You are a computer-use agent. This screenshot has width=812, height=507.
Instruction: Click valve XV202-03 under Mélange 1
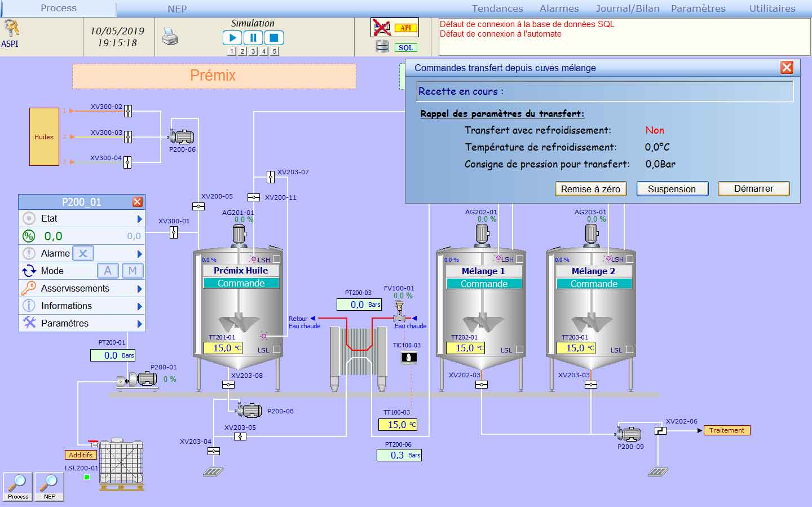point(482,385)
